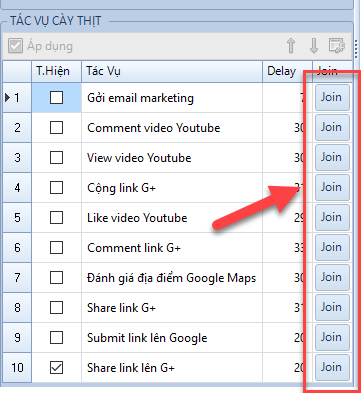Check the Cộng link G+ checkbox

tap(56, 188)
